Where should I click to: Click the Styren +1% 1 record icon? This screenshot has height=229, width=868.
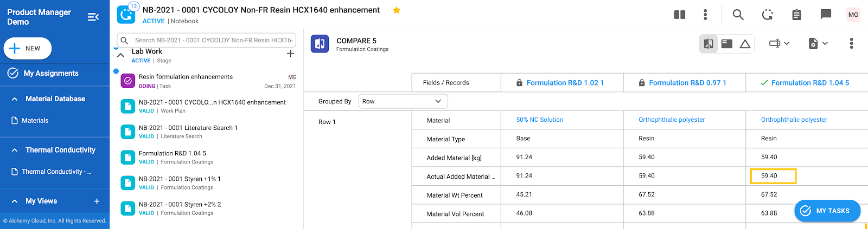(127, 183)
